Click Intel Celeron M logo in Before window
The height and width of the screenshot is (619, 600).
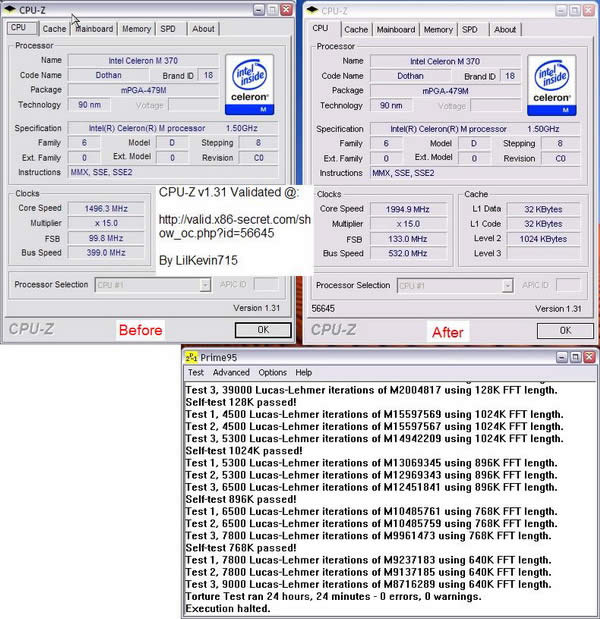(249, 84)
